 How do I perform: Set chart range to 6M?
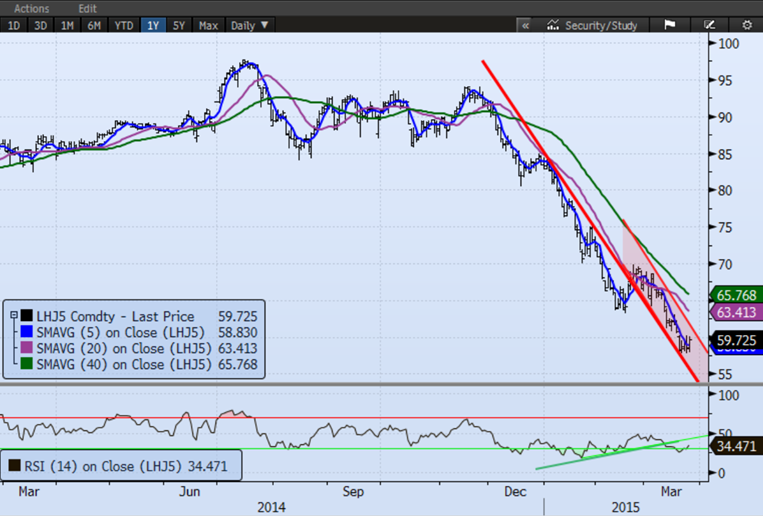click(x=95, y=24)
